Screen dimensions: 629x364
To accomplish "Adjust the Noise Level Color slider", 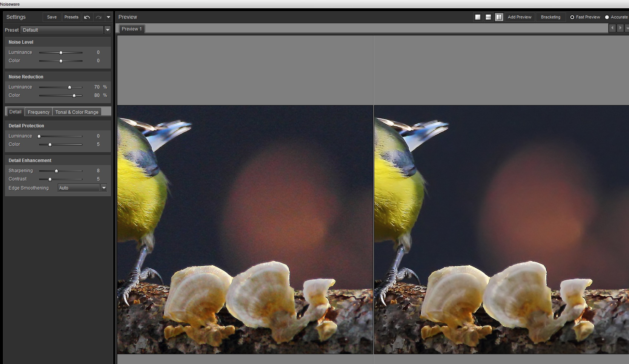I will tap(61, 61).
